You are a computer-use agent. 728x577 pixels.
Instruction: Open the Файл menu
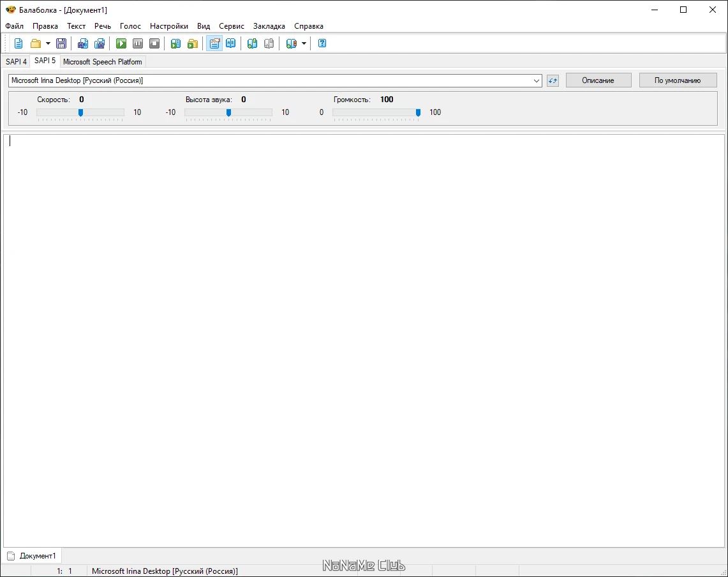[14, 26]
